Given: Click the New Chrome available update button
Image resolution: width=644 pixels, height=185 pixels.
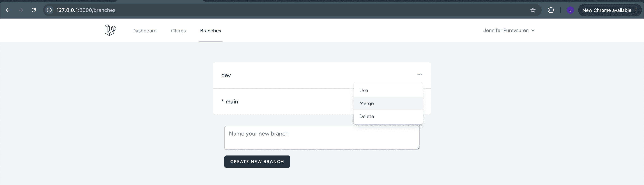Looking at the screenshot, I should pos(607,10).
